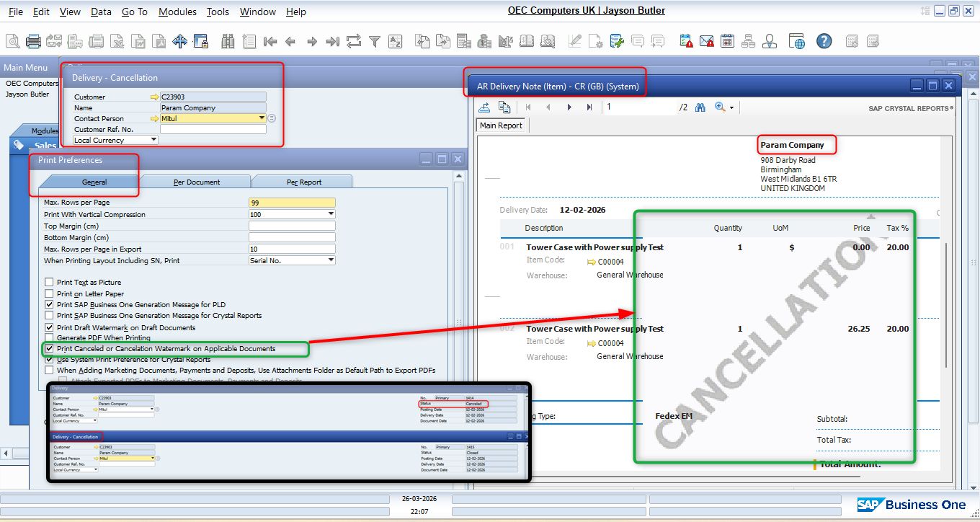980x522 pixels.
Task: Go to last page in Crystal report viewer
Action: pyautogui.click(x=589, y=107)
